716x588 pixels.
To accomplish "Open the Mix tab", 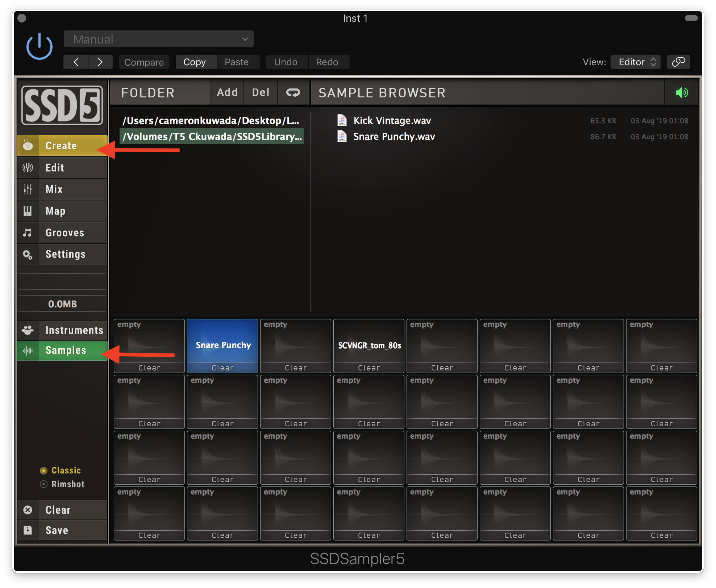I will coord(62,189).
